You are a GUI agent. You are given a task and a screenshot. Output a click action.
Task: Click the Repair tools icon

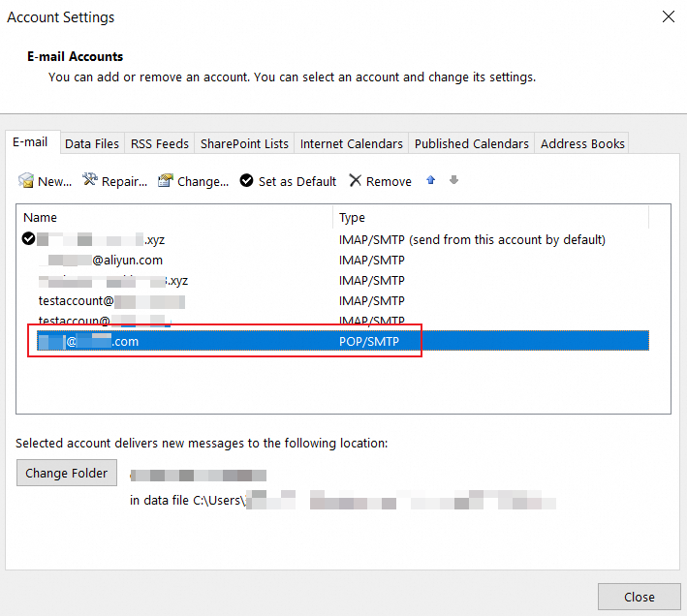tap(90, 179)
